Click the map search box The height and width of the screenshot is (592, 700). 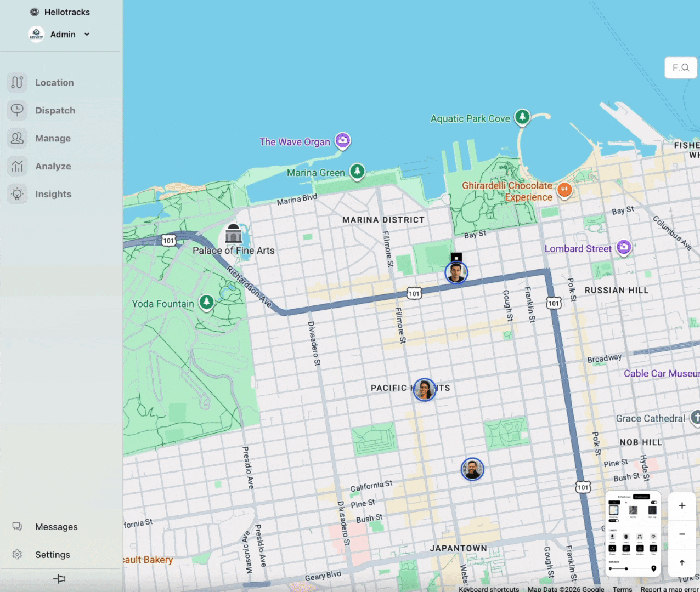click(681, 67)
